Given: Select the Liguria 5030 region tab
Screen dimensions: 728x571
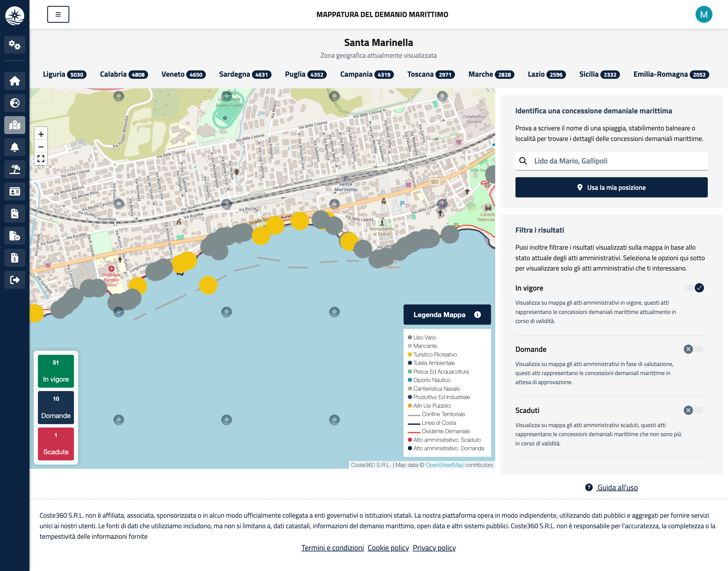Looking at the screenshot, I should [64, 74].
